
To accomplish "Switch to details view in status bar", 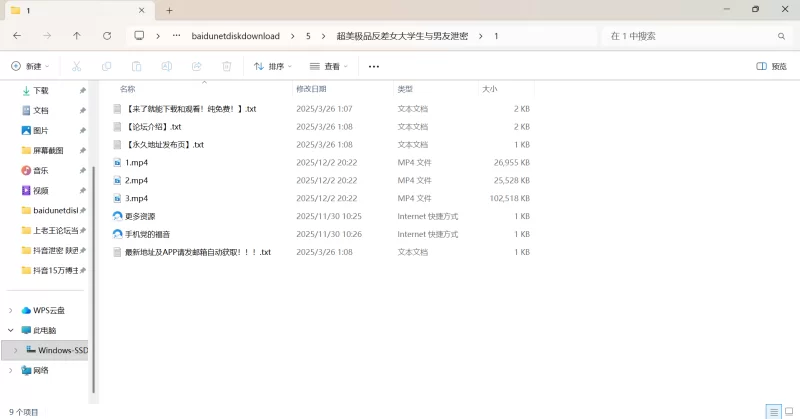I will (773, 411).
